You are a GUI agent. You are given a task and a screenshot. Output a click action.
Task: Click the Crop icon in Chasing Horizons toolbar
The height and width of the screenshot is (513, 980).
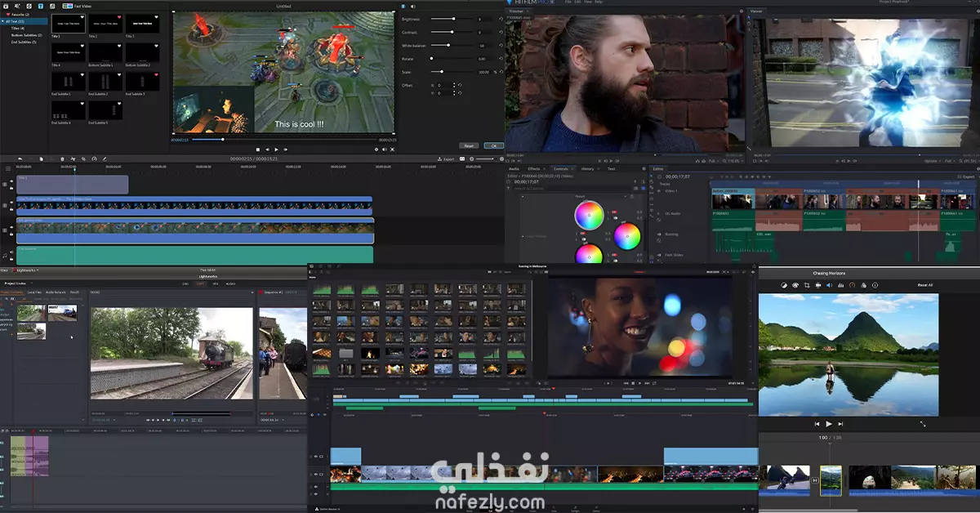(807, 285)
